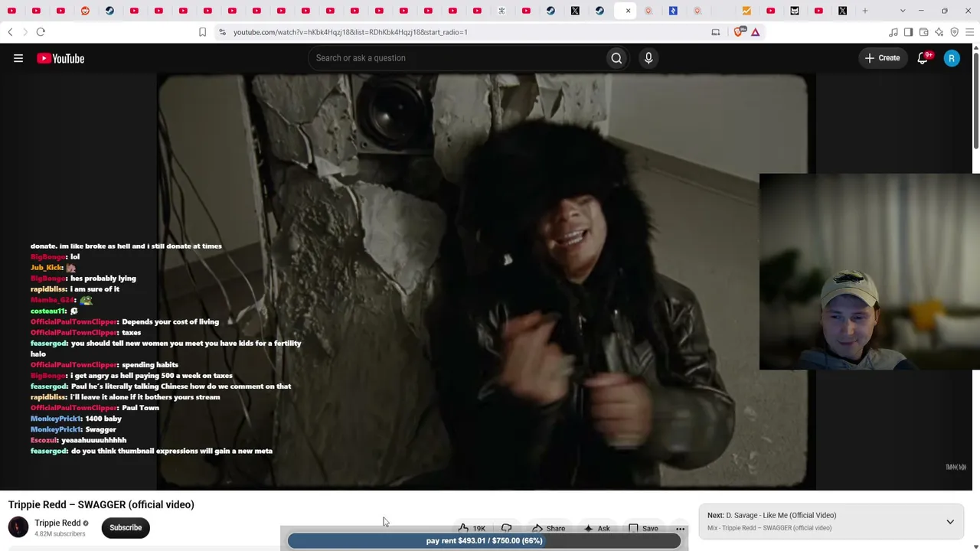
Task: Switch to the tab with the white knot icon
Action: click(x=501, y=11)
